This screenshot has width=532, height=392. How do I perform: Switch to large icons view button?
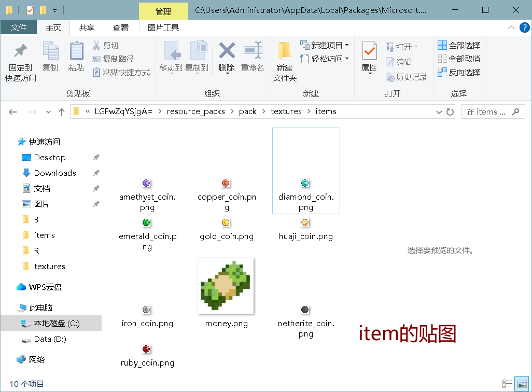(522, 384)
